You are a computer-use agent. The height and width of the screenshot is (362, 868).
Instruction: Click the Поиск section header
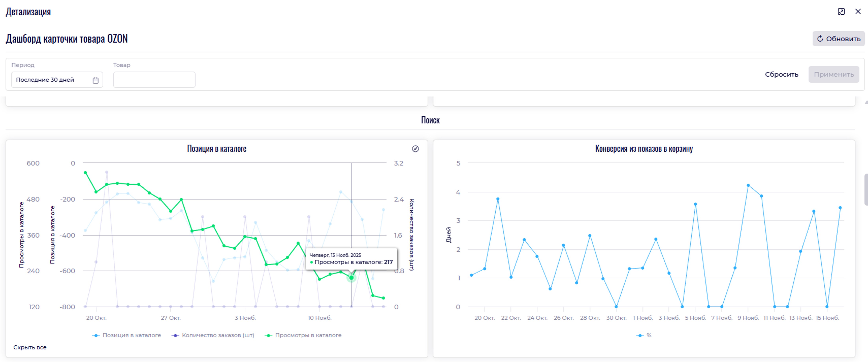(430, 120)
